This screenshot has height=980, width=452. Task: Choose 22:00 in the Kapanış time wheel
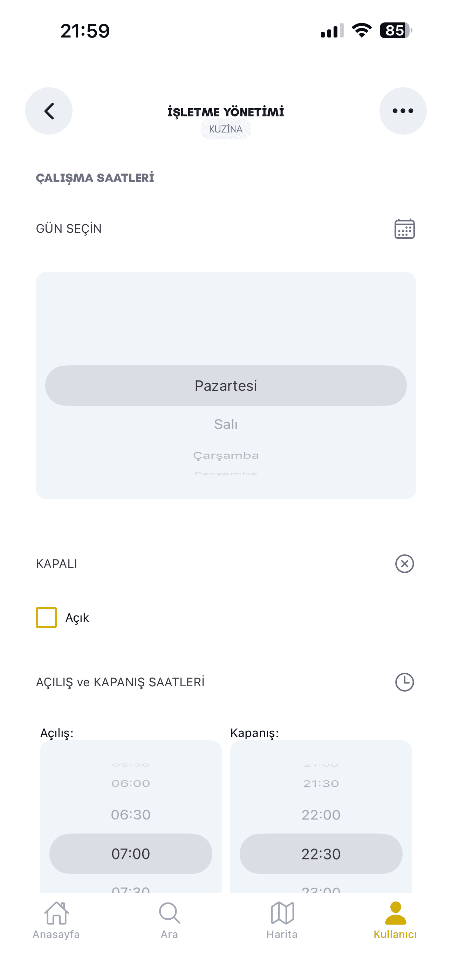click(322, 814)
